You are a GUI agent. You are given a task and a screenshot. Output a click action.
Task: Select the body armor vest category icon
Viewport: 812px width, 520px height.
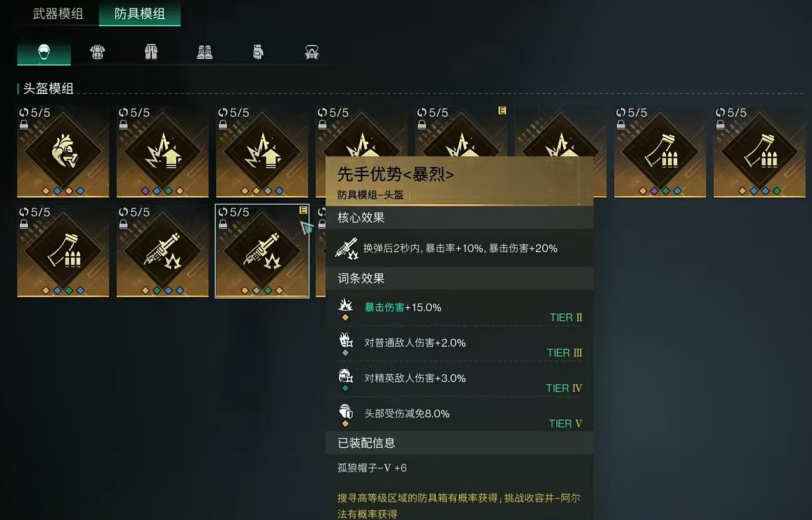click(x=98, y=52)
